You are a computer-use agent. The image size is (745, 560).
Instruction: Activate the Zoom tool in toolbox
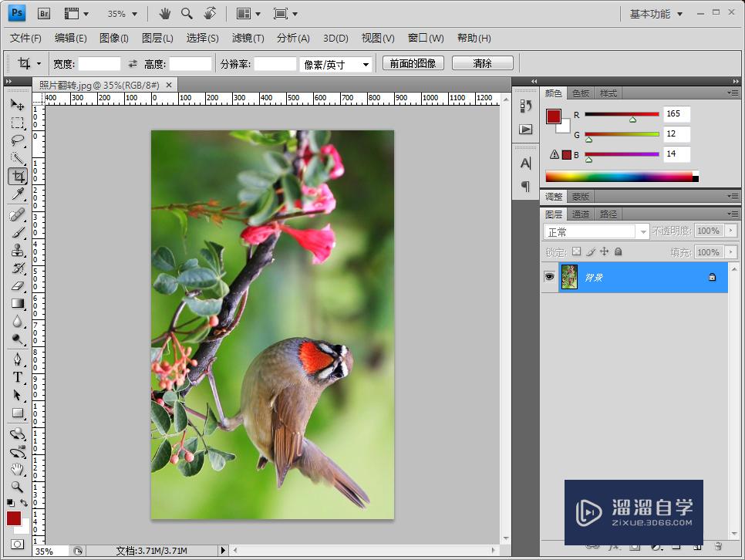(17, 487)
